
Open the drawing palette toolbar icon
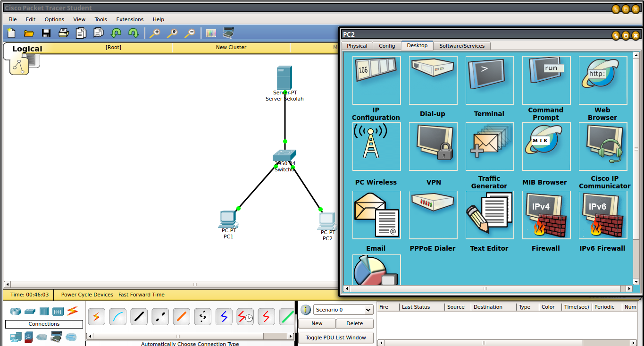pyautogui.click(x=211, y=33)
